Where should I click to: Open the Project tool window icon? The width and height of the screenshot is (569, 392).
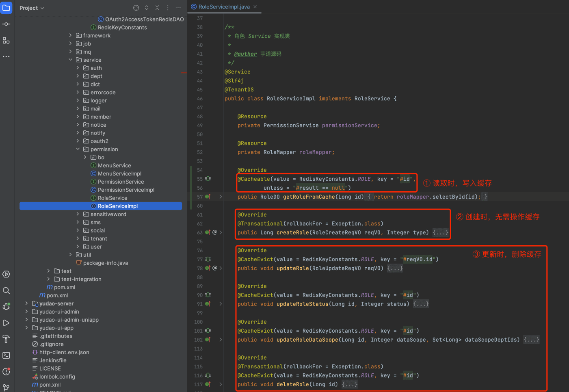tap(6, 8)
